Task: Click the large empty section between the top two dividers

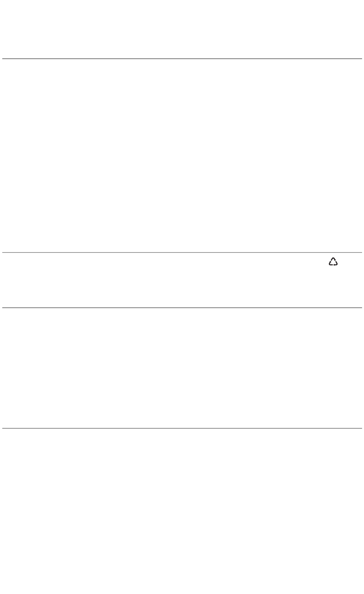Action: [182, 155]
